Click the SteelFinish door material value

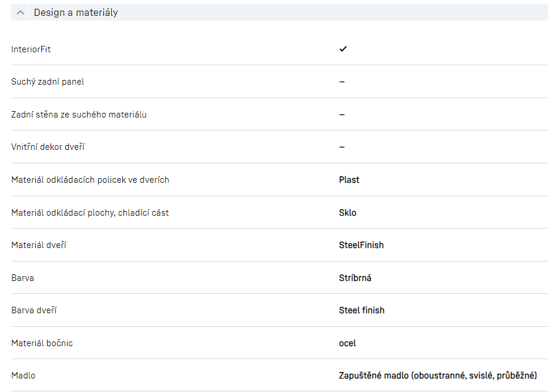[361, 245]
